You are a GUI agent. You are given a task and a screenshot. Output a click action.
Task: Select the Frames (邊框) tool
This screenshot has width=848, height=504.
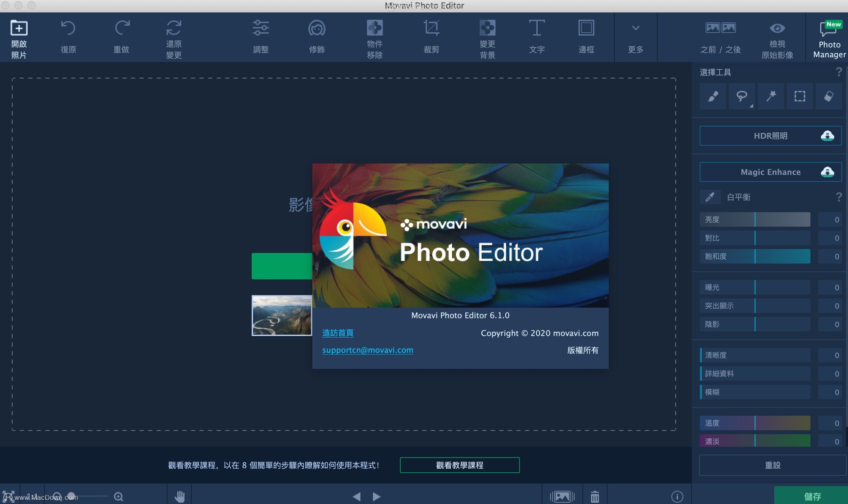point(586,37)
